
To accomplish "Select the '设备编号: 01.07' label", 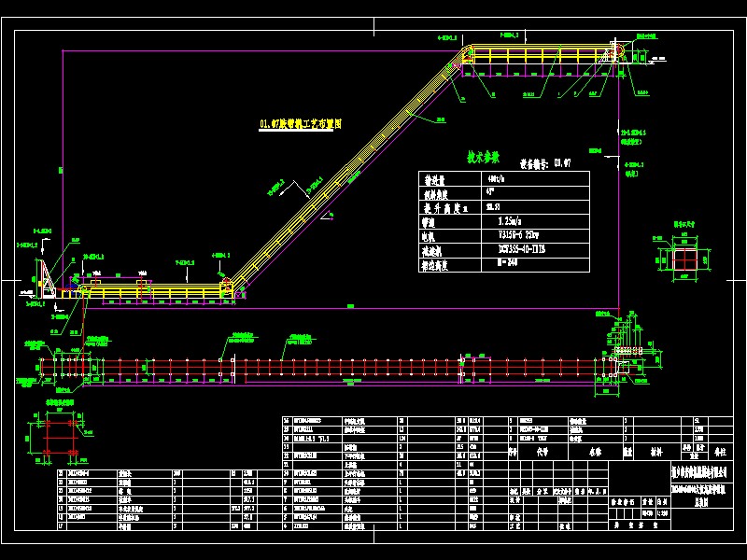I will point(545,164).
